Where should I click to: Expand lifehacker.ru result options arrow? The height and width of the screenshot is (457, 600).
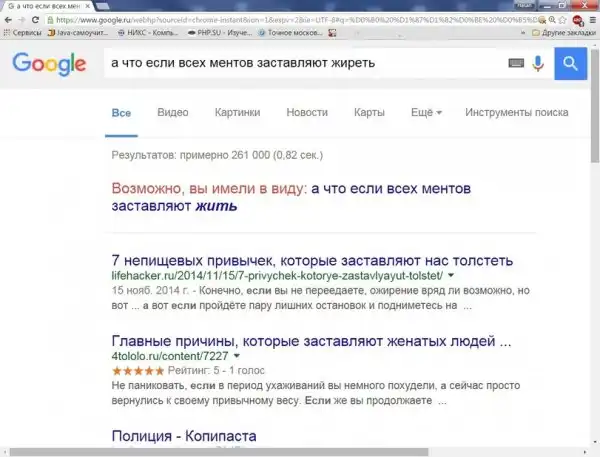click(x=451, y=273)
